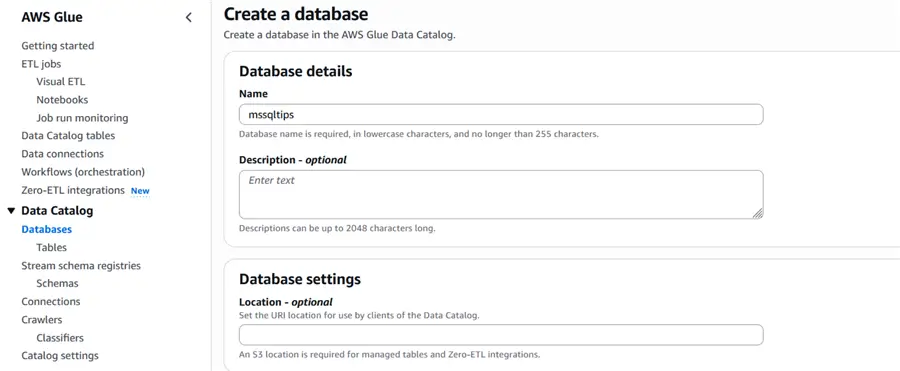Open Classifiers page

[x=60, y=338]
